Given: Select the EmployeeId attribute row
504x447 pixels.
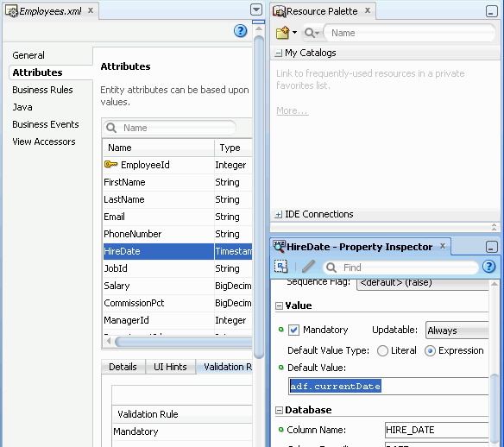Looking at the screenshot, I should (x=178, y=165).
